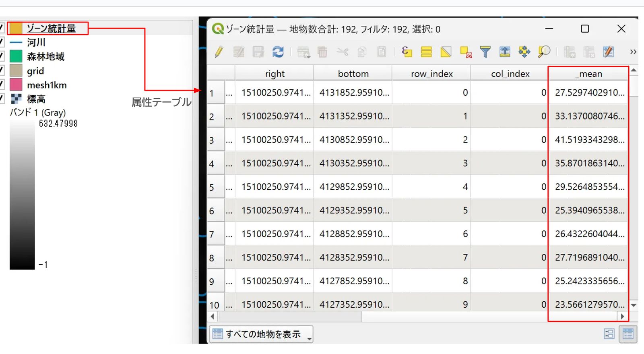644x354 pixels.
Task: Click the tan grid layer color swatch
Action: 16,70
